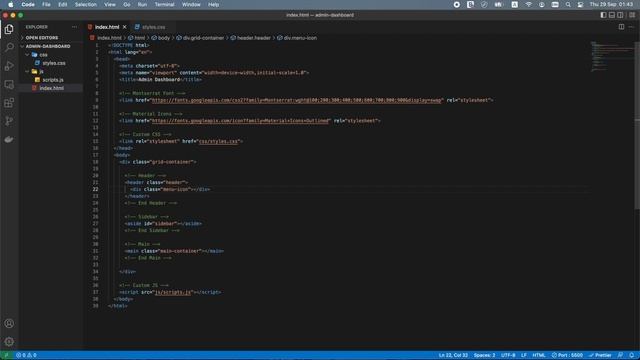Open the Wi-Fi menu bar icon

click(528, 4)
